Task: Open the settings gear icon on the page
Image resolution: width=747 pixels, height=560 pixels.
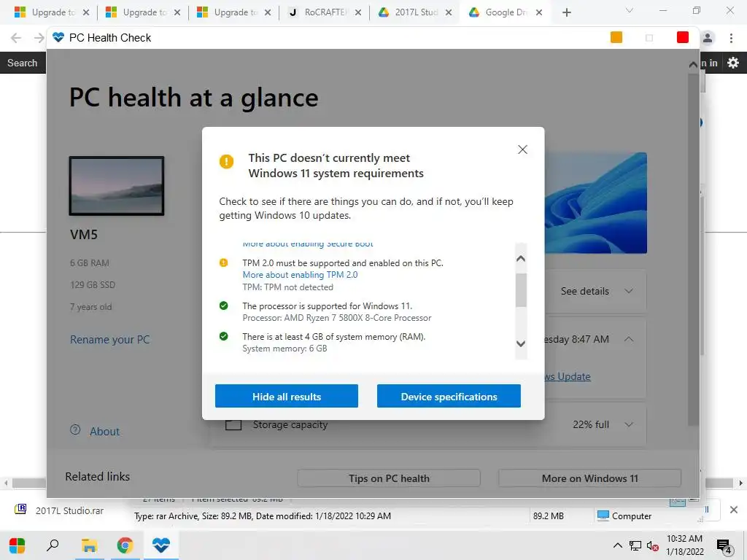Action: (732, 63)
